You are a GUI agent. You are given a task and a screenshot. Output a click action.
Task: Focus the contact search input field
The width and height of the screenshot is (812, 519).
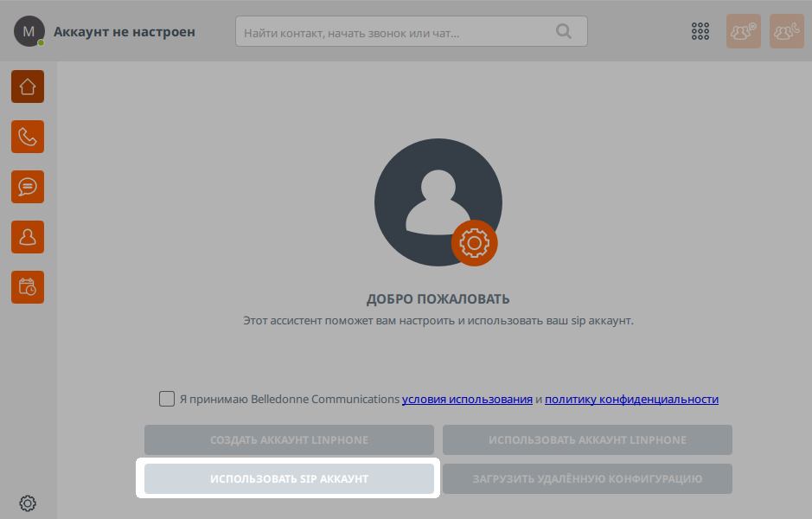coord(411,32)
